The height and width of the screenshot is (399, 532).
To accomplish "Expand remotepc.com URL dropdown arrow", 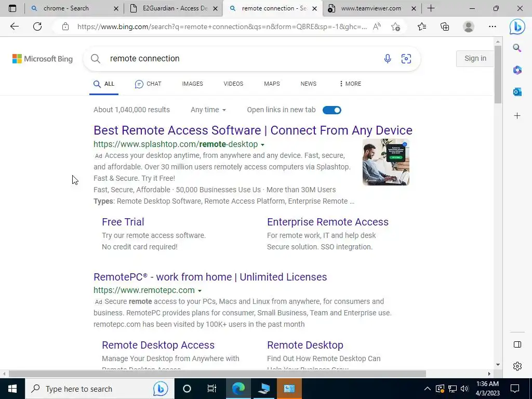I will (x=199, y=291).
